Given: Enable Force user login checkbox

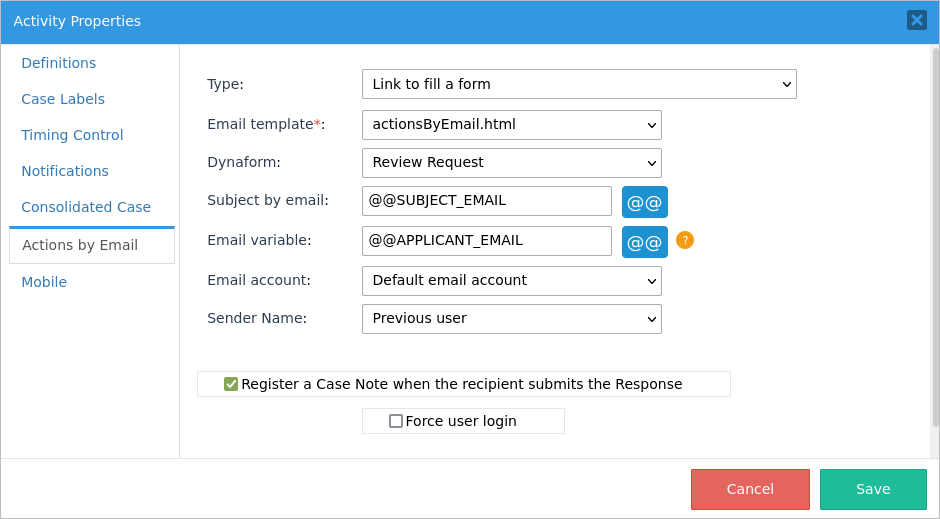Looking at the screenshot, I should coord(396,421).
